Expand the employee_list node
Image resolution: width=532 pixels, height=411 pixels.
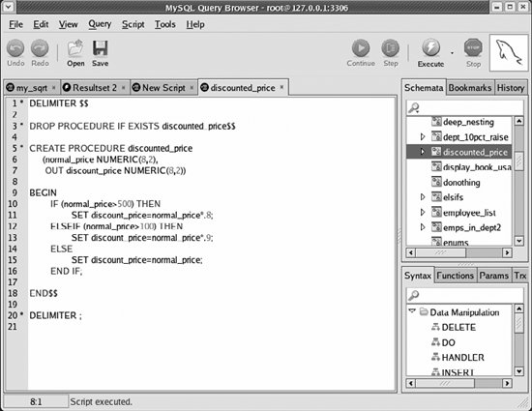pos(423,212)
